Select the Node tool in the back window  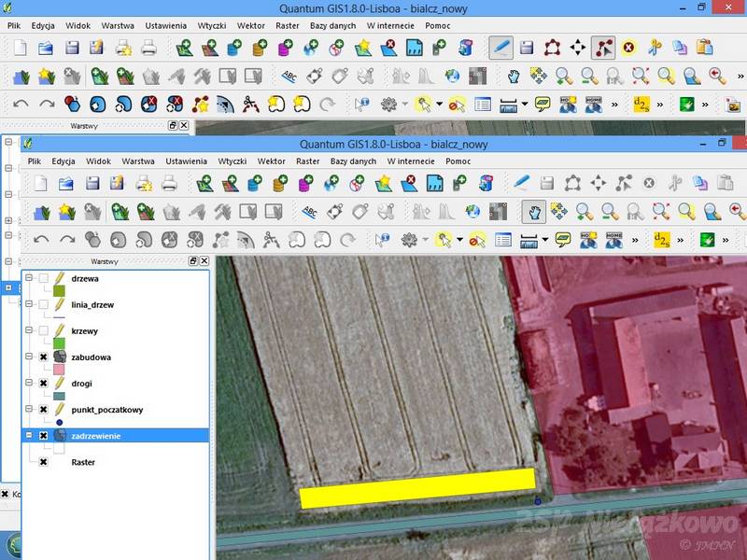coord(603,48)
